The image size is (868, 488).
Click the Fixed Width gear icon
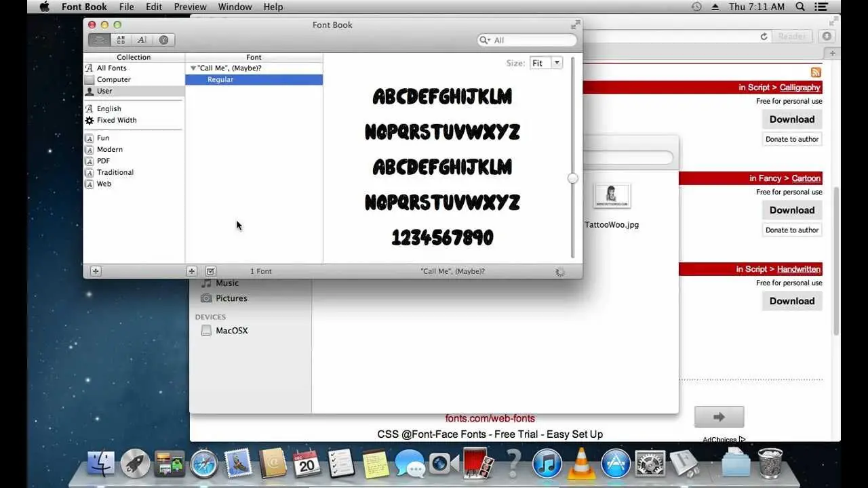pos(89,120)
